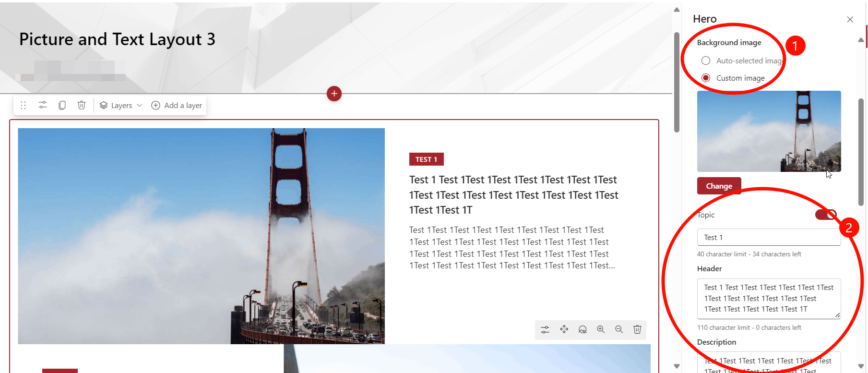This screenshot has width=868, height=373.
Task: Delete the tile using image toolbar trash
Action: click(637, 329)
